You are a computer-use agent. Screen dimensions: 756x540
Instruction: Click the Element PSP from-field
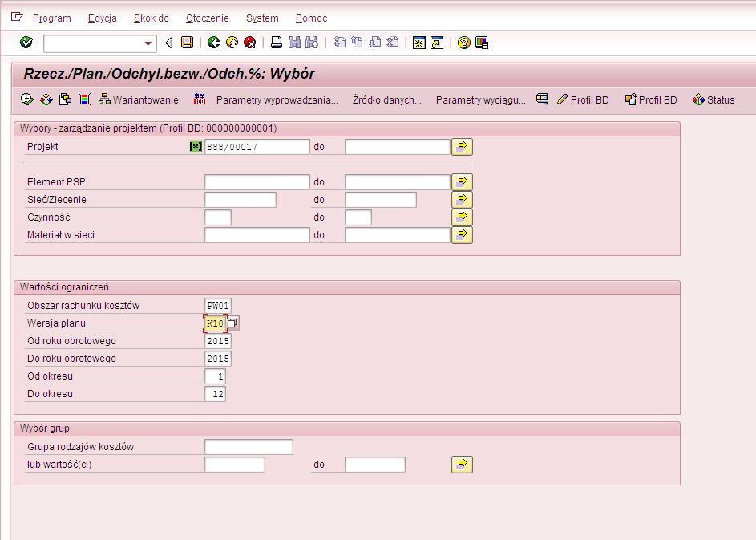[x=257, y=182]
